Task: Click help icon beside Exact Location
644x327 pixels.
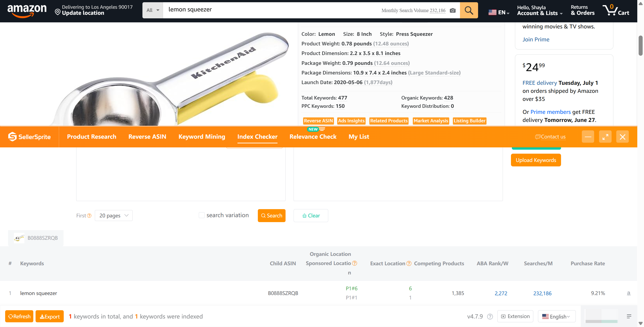Action: click(x=409, y=263)
